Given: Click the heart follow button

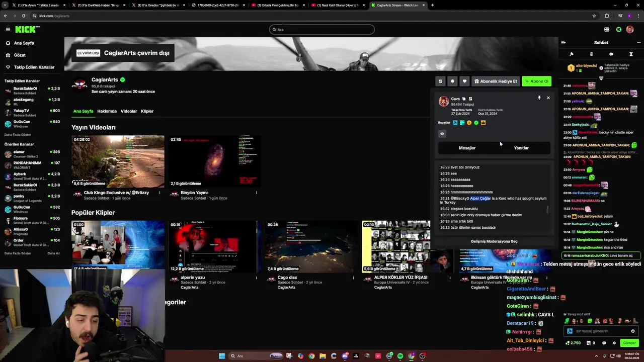Looking at the screenshot, I should tap(464, 81).
